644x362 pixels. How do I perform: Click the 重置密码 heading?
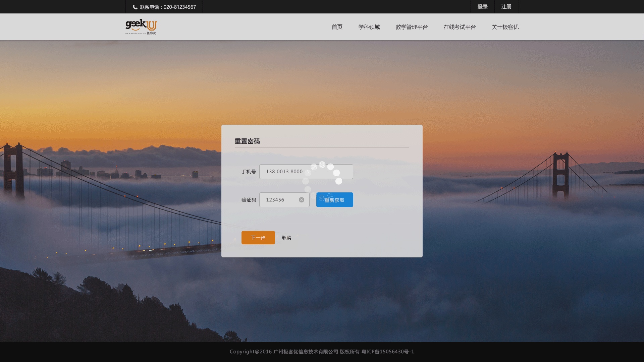click(247, 141)
